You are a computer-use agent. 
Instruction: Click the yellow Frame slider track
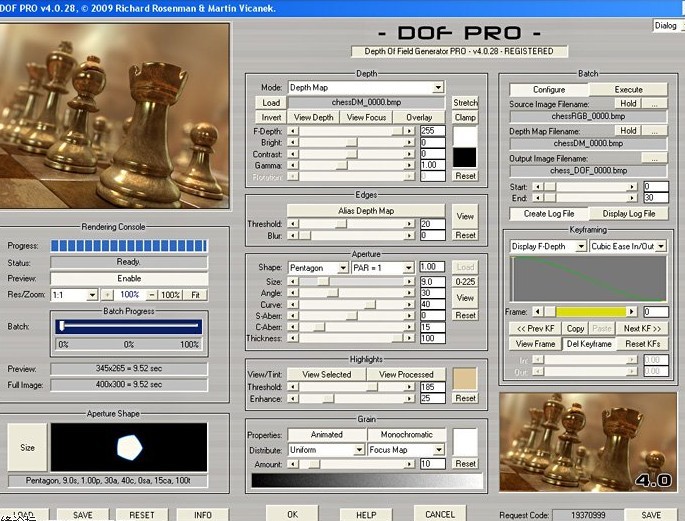[x=591, y=311]
